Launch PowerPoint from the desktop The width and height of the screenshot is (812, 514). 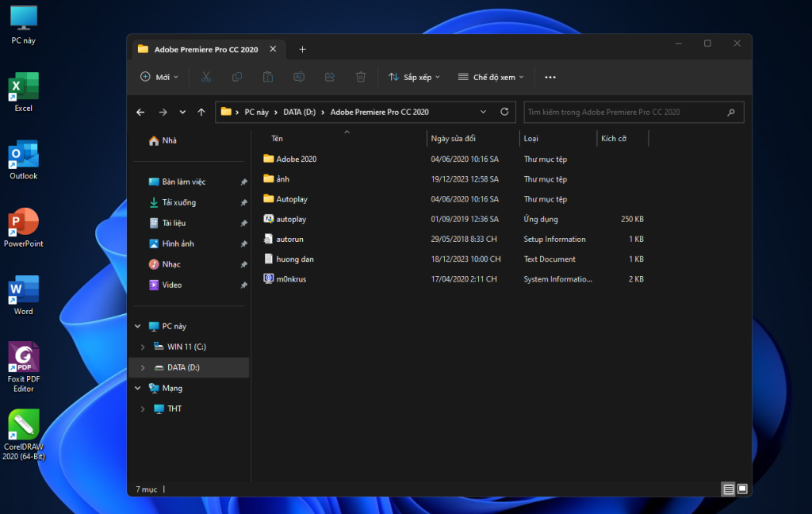point(23,228)
